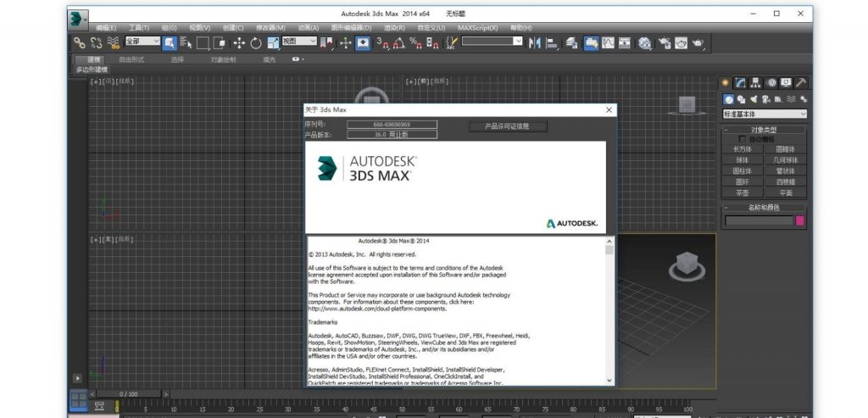Select the Lights category icon
This screenshot has height=418, width=868.
[754, 100]
